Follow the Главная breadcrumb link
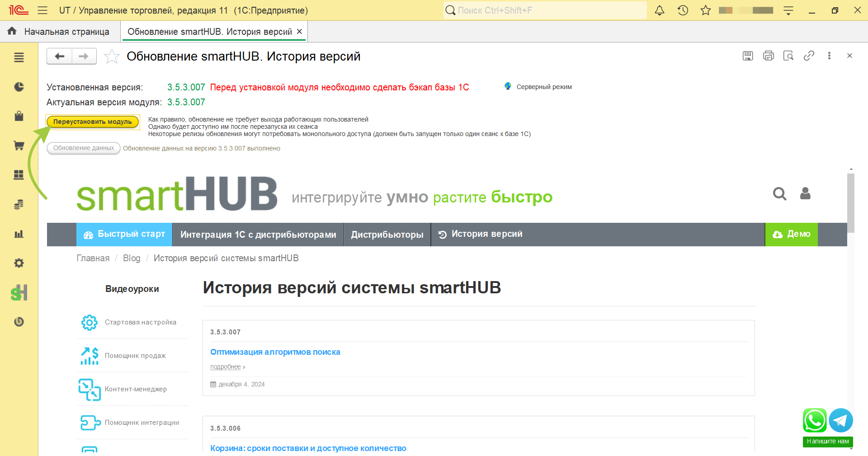The height and width of the screenshot is (456, 868). (93, 258)
